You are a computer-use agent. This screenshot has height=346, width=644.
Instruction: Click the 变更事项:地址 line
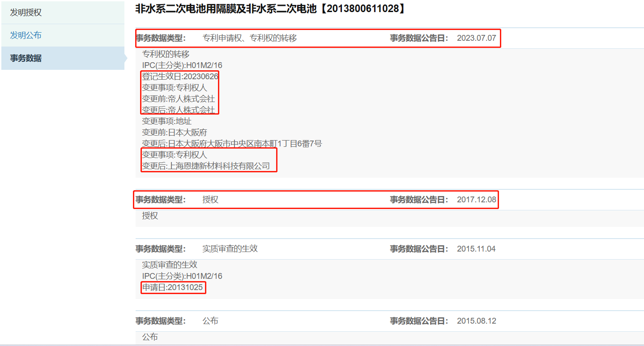[x=166, y=121]
